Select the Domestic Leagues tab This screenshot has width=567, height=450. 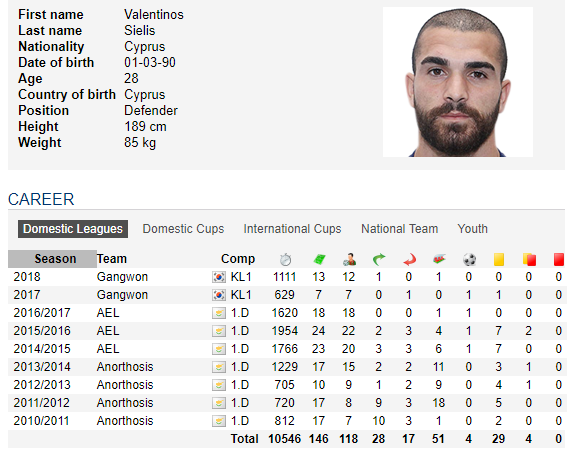tap(73, 229)
